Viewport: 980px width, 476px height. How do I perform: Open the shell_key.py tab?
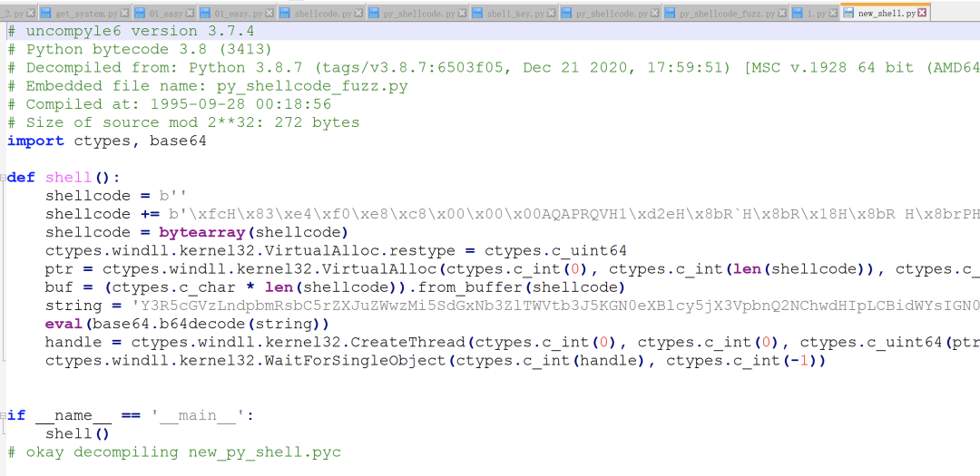[514, 13]
